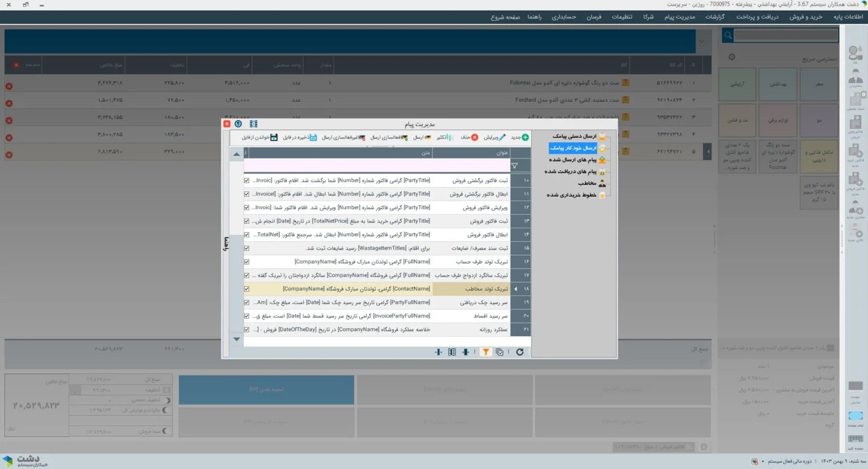The height and width of the screenshot is (469, 868).
Task: Click the red حذف (Delete) toolbar icon
Action: [475, 137]
